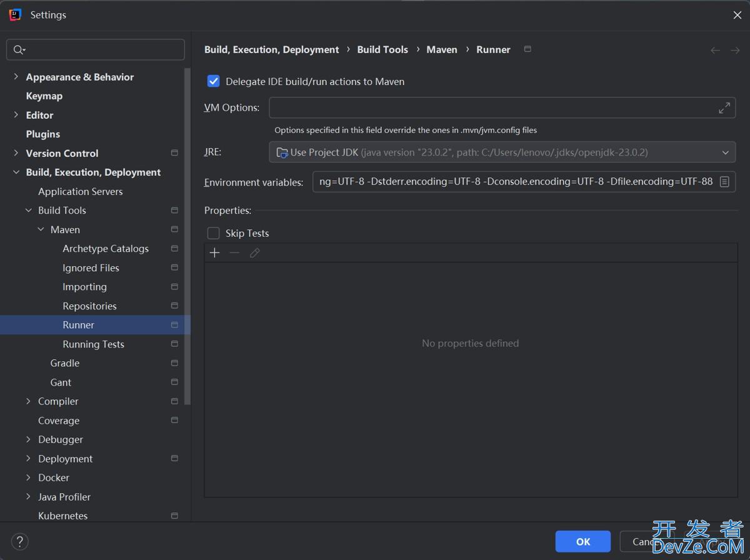
Task: Click Build Tools in the breadcrumb
Action: tap(382, 49)
